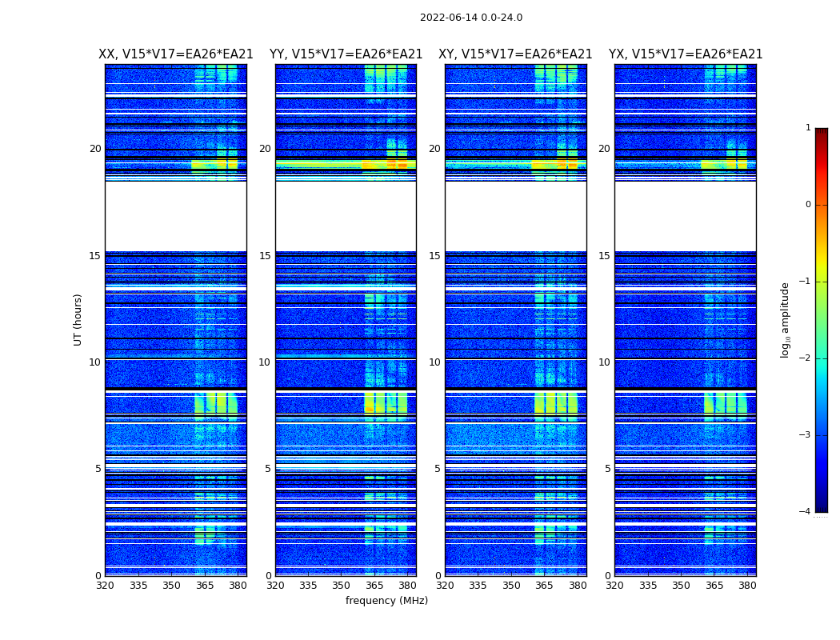The image size is (840, 640).
Task: Click the 15 hour tick of XX panel
Action: (x=95, y=256)
